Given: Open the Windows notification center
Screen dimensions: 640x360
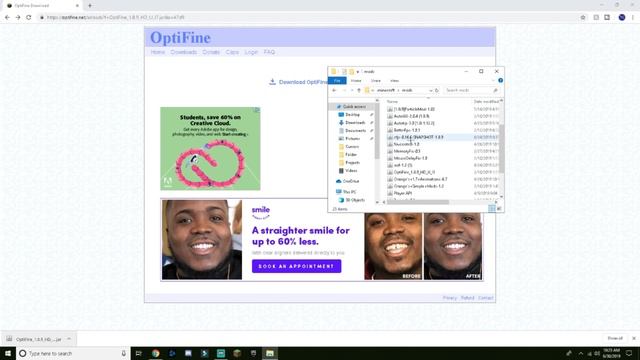Looking at the screenshot, I should coord(629,353).
